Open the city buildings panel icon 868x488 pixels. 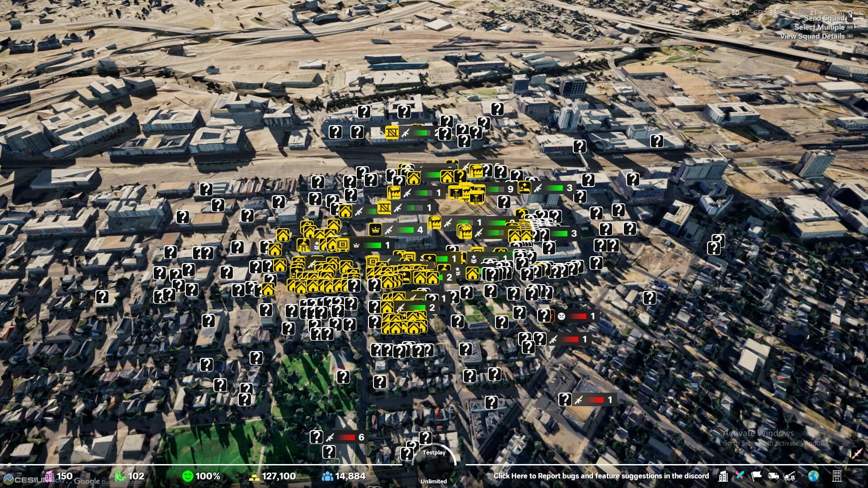click(x=723, y=476)
